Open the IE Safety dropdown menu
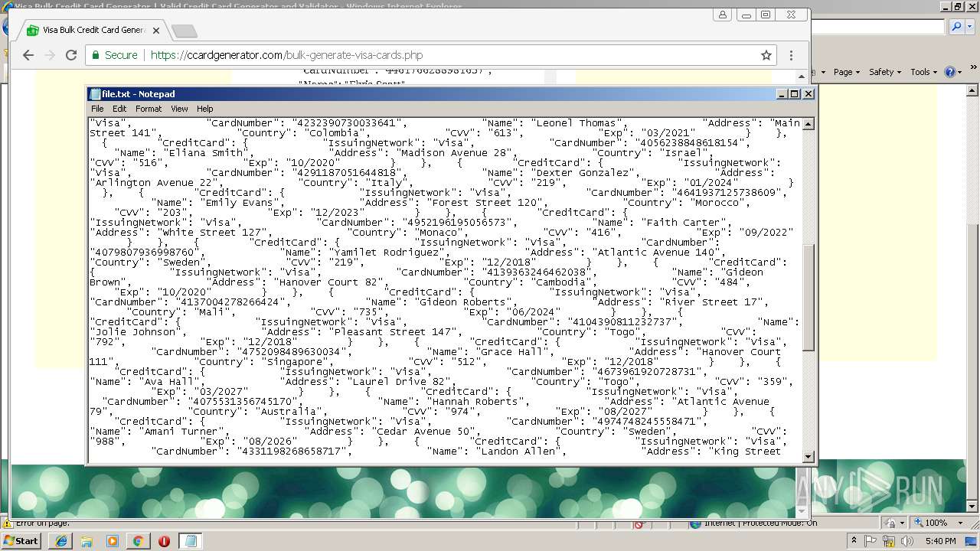 [x=885, y=72]
